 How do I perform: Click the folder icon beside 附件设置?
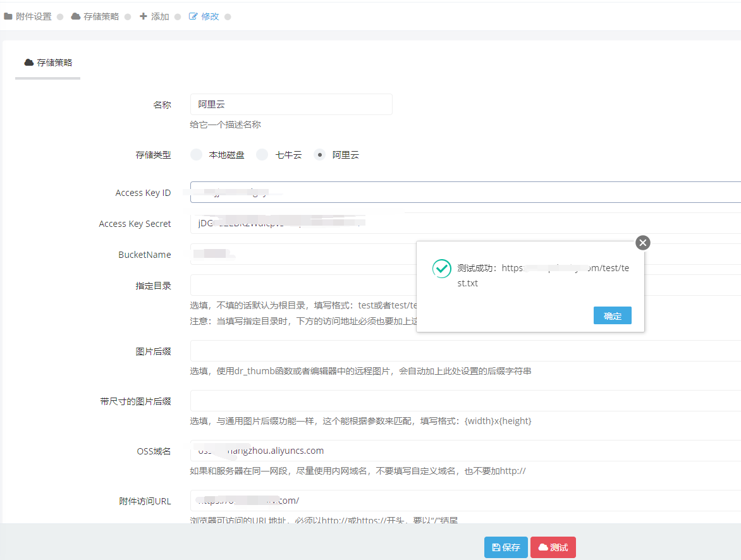point(8,16)
